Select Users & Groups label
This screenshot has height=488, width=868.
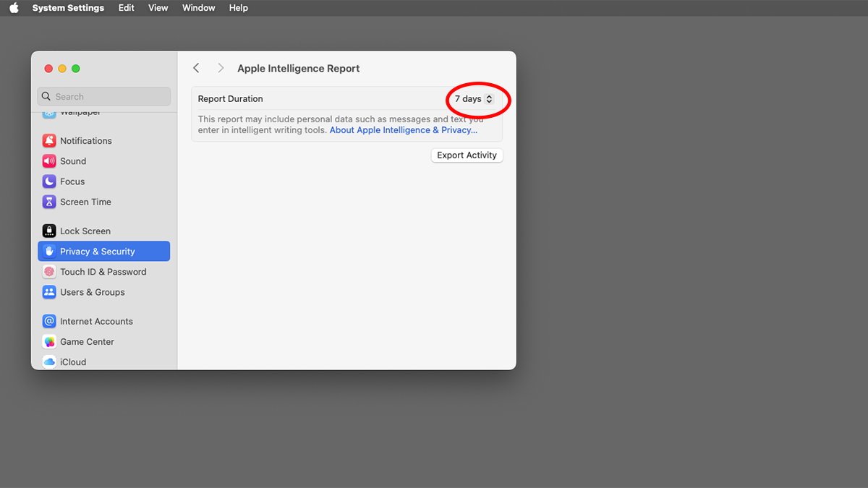click(93, 292)
